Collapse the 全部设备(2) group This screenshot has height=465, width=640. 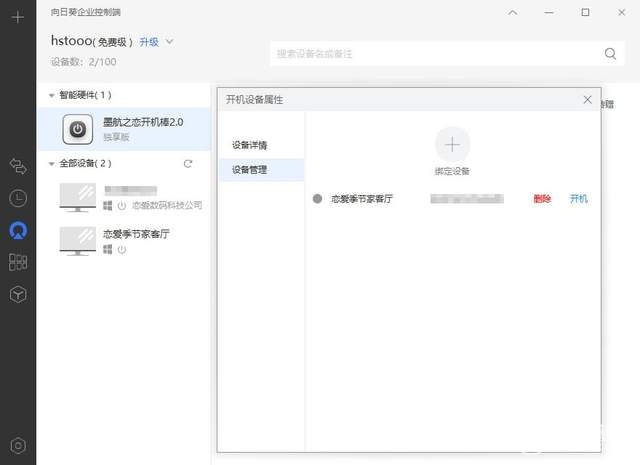[x=51, y=164]
